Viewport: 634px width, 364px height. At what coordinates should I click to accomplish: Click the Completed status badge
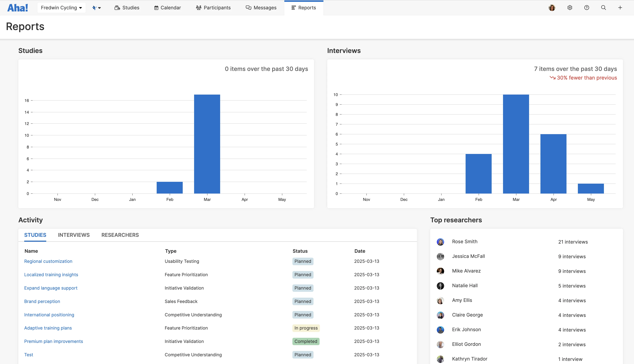click(x=305, y=341)
